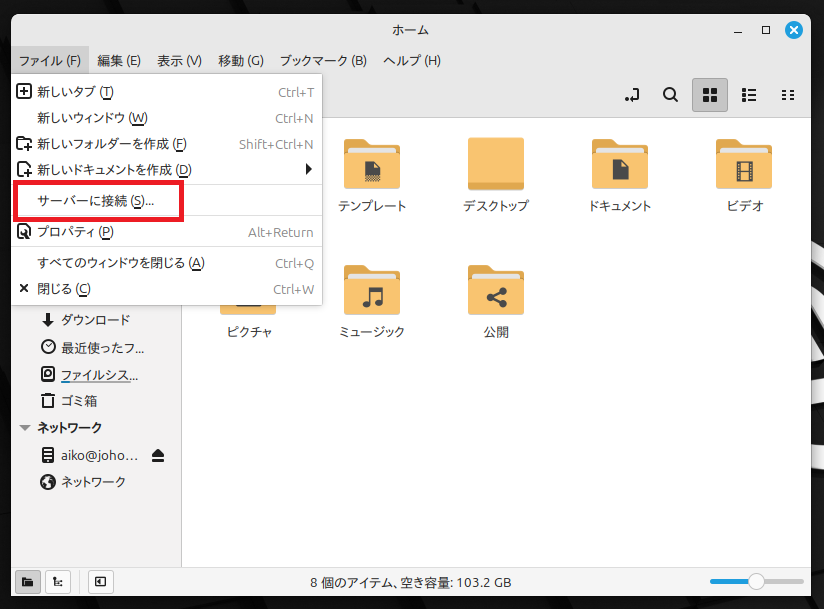Screen dimensions: 824x609
Task: Open the 公開 shared folder
Action: (496, 291)
